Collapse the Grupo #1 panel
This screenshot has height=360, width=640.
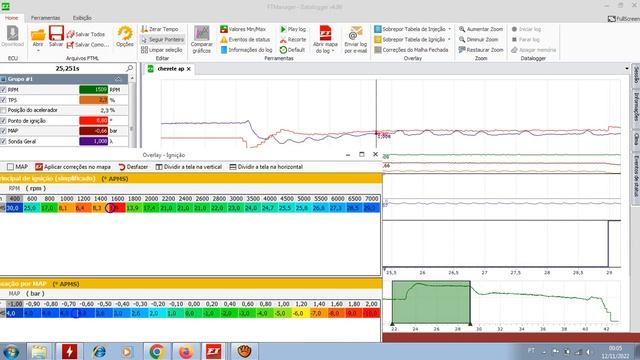[118, 79]
